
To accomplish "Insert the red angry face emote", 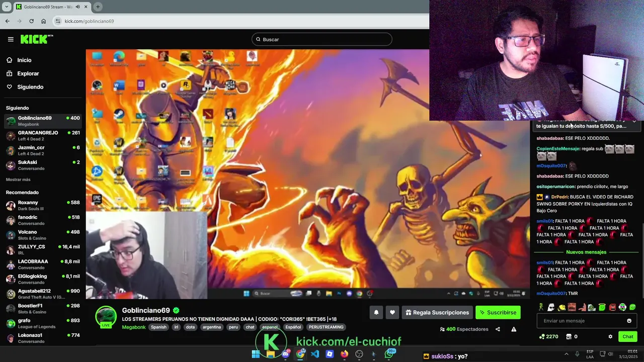I will (612, 307).
